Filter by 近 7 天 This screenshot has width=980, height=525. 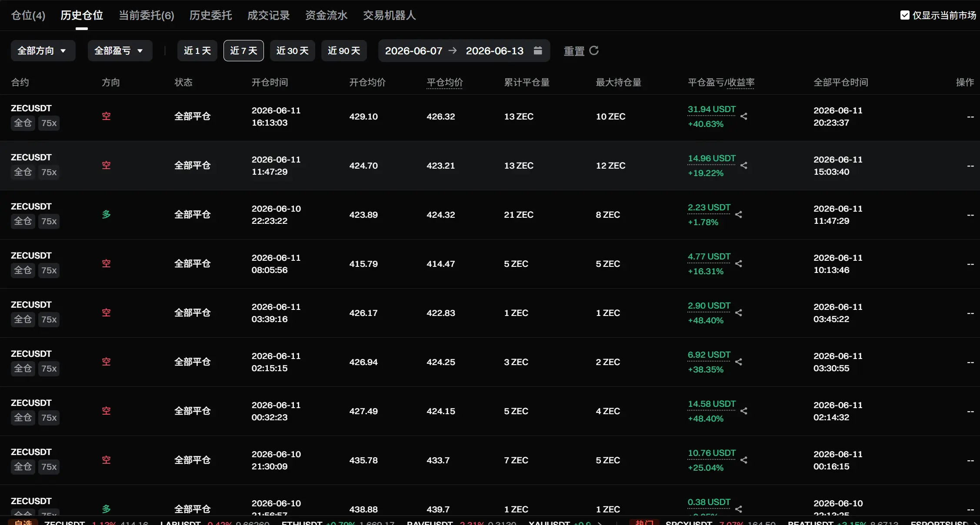(243, 51)
